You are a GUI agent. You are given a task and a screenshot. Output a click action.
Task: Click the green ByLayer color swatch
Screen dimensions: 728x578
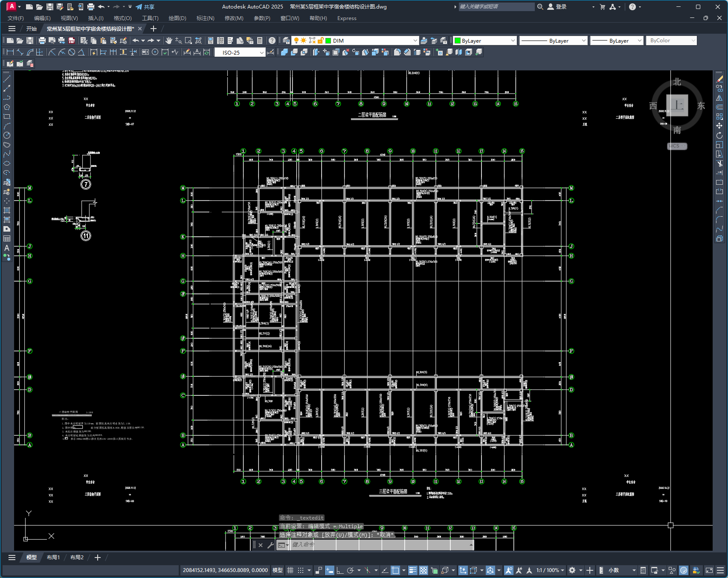tap(458, 41)
